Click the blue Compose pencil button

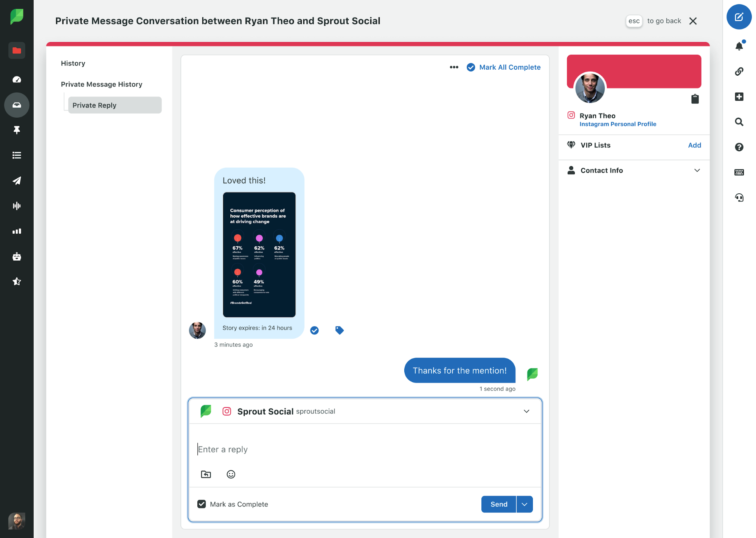click(x=739, y=17)
